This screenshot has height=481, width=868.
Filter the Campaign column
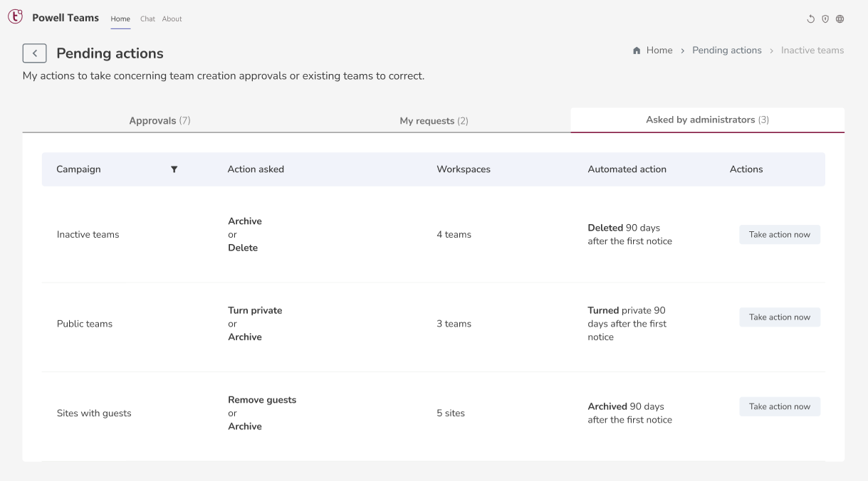tap(174, 169)
